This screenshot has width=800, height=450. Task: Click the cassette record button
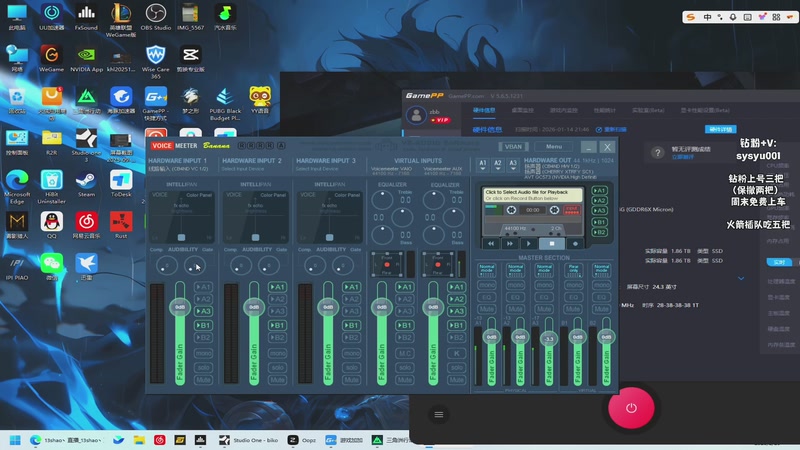pyautogui.click(x=575, y=244)
